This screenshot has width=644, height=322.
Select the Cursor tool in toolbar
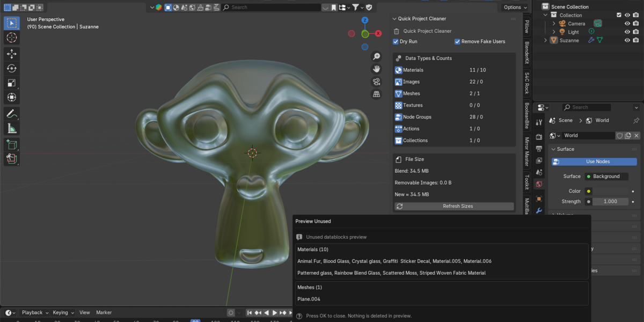pyautogui.click(x=12, y=38)
